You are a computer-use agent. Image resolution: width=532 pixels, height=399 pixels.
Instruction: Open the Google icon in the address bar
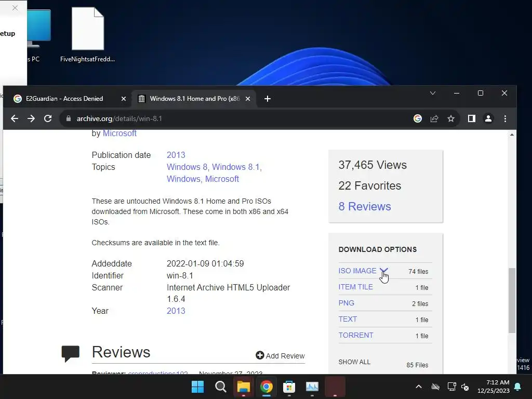click(x=418, y=118)
